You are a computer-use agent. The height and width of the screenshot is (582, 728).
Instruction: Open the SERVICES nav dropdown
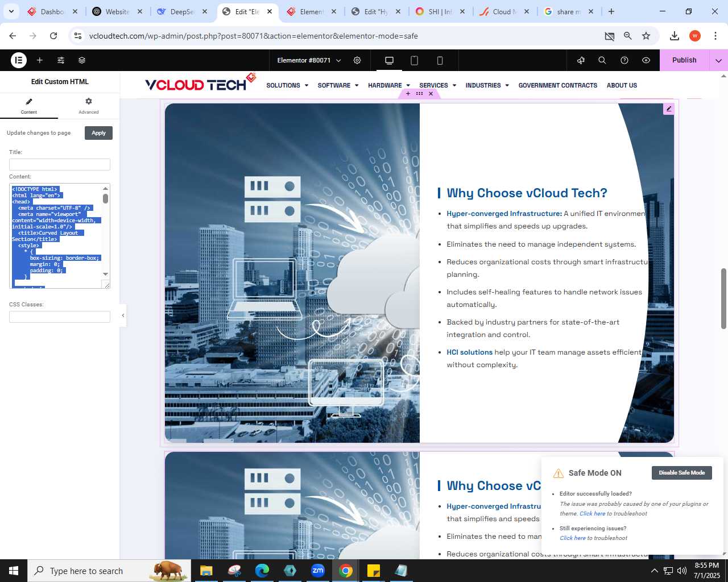(437, 85)
